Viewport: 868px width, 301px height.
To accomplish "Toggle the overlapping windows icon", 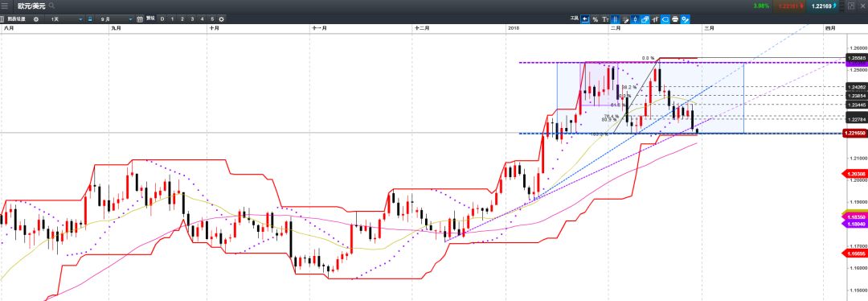I will coord(645,19).
